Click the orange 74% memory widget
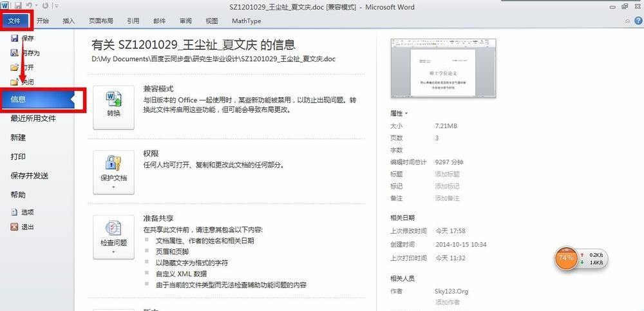Viewport: 644px width, 311px height. [566, 258]
